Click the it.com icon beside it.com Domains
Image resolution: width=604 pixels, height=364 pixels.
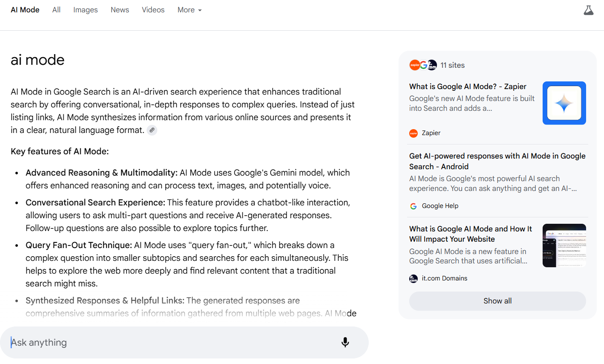click(x=413, y=278)
